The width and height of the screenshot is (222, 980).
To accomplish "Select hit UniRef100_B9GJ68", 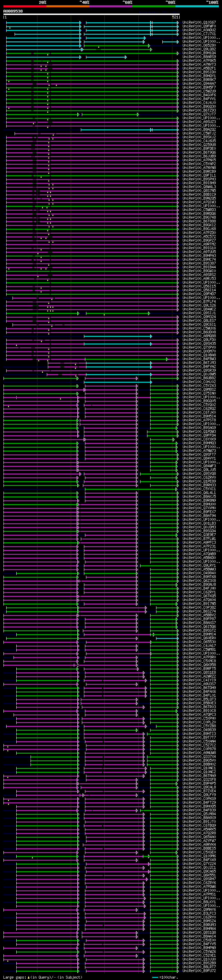I will [199, 229].
